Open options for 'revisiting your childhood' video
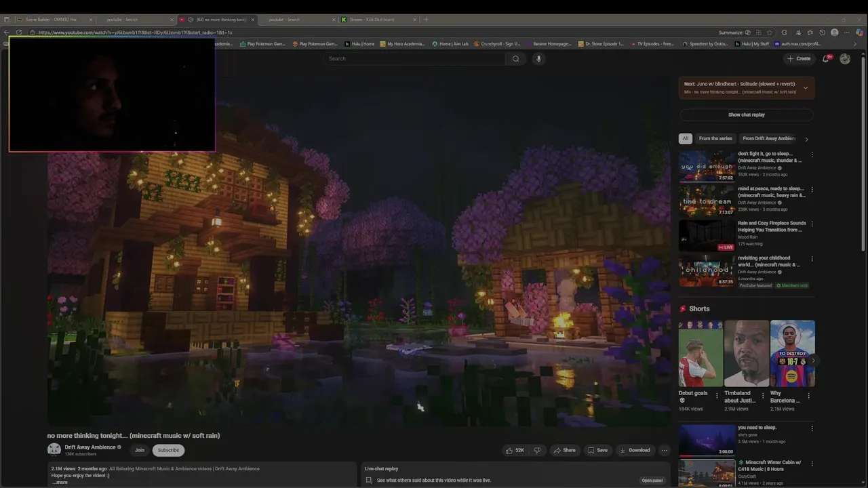 click(812, 258)
